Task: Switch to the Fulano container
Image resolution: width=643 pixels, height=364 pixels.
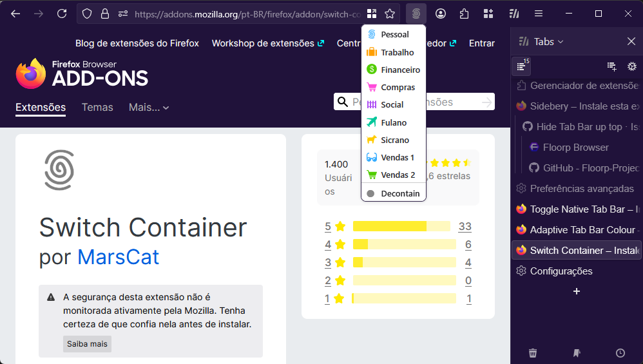Action: tap(394, 122)
